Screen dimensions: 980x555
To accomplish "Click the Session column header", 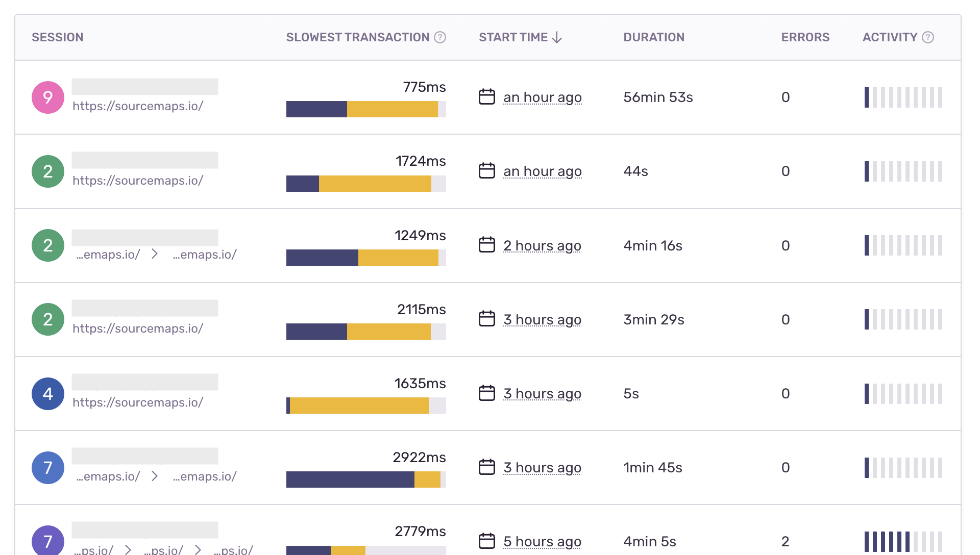I will click(57, 37).
